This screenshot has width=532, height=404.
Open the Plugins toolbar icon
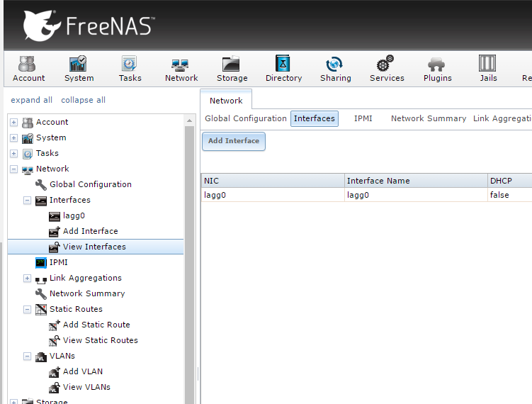pos(437,69)
